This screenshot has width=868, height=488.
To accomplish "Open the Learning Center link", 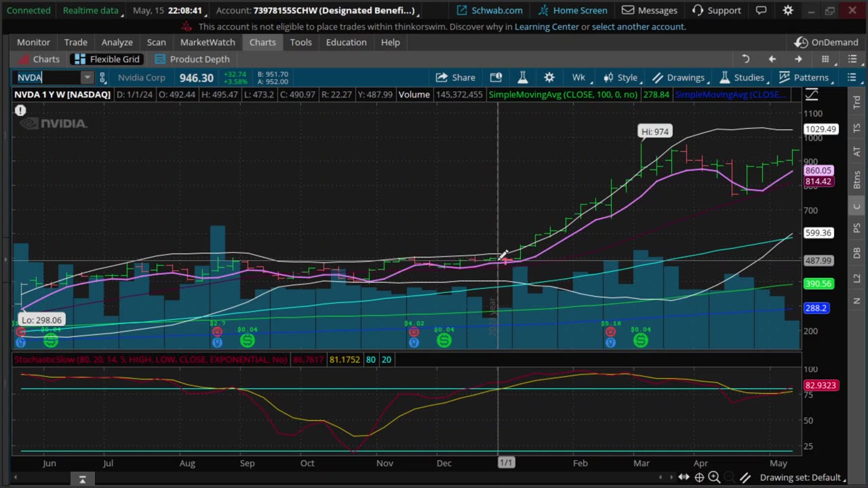I will point(547,26).
